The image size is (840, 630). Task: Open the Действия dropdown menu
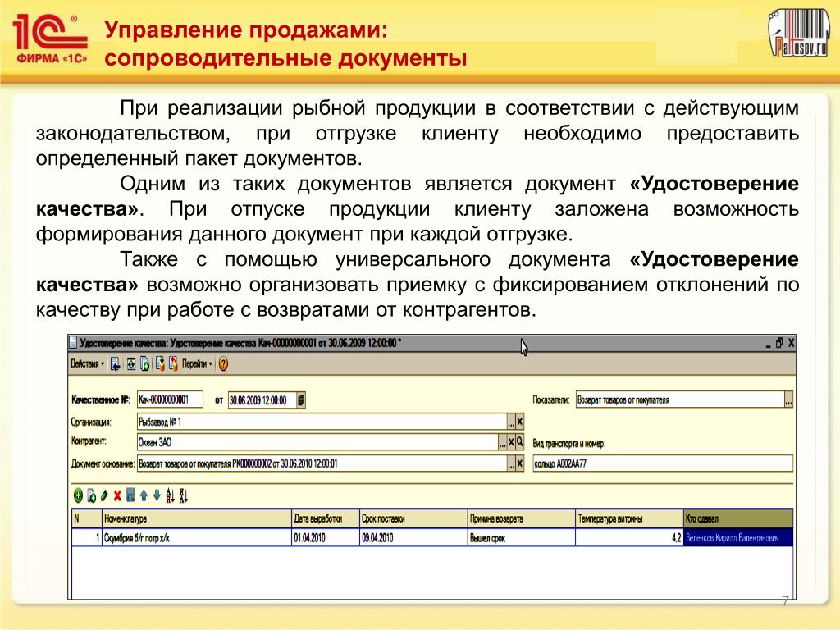[x=87, y=363]
